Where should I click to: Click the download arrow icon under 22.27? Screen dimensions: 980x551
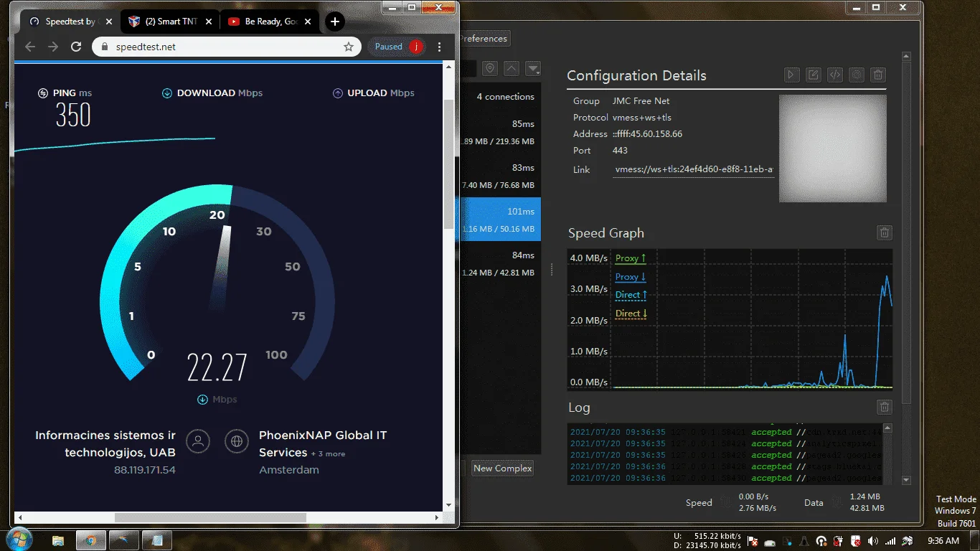point(202,400)
